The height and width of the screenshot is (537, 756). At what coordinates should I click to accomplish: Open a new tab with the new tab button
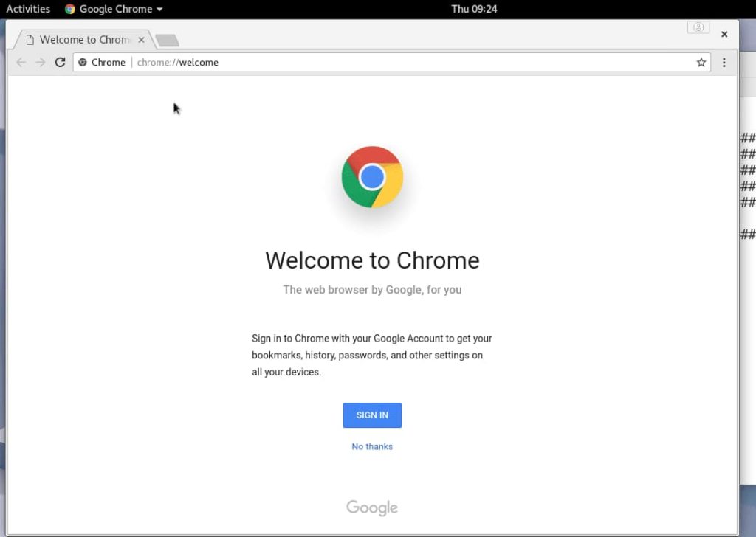tap(168, 41)
